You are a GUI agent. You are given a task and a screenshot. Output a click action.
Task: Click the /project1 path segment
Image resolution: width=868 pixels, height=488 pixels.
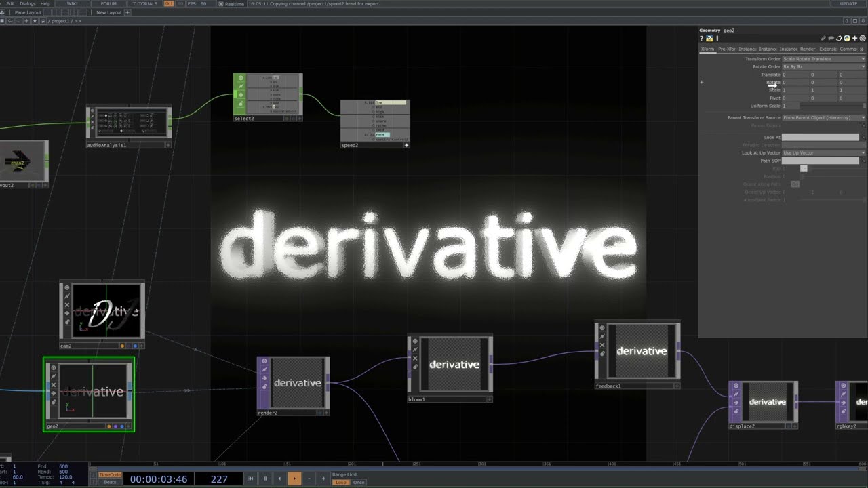pos(60,21)
